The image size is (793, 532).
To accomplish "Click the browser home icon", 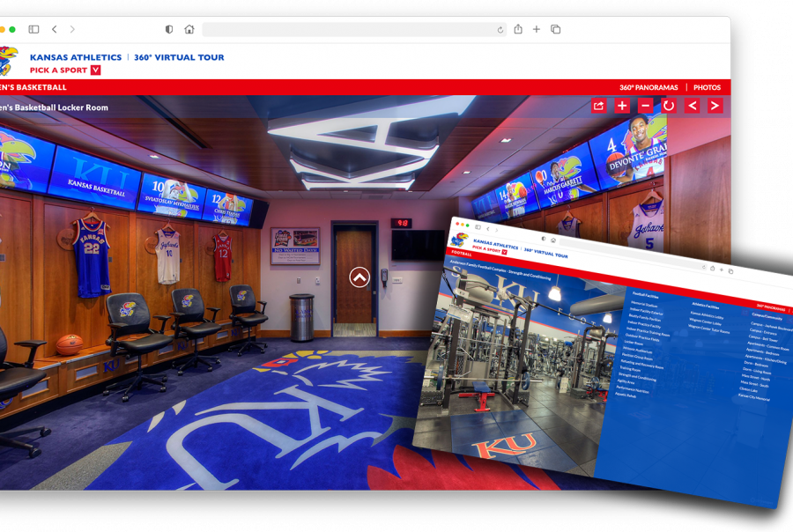I will pos(189,29).
